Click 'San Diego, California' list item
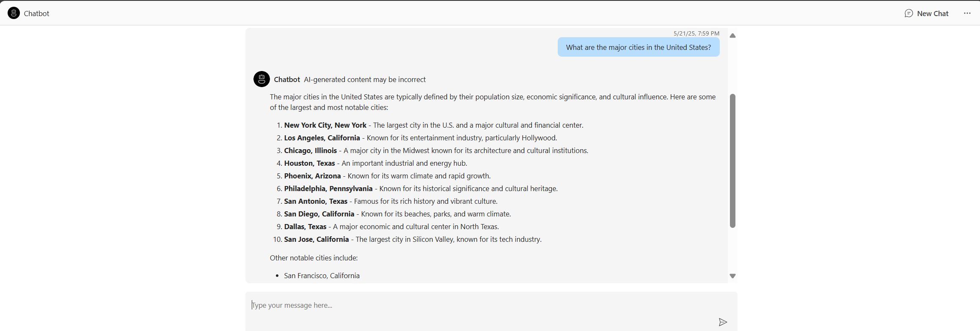The height and width of the screenshot is (331, 980). (x=398, y=214)
